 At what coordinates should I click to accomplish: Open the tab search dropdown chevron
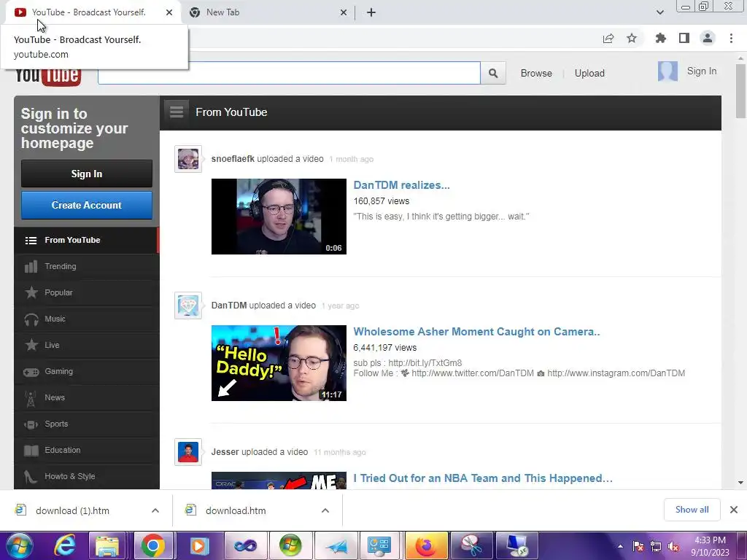point(659,12)
